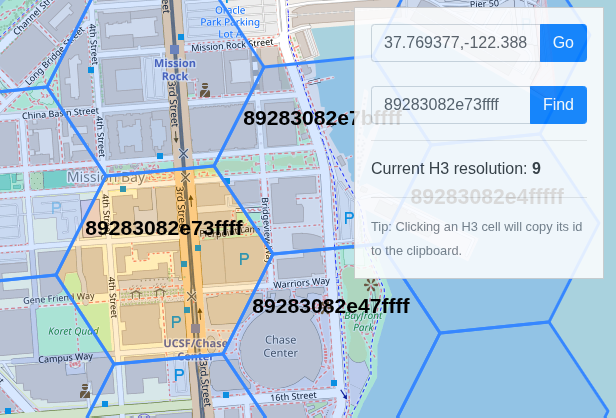Click the Go button
616x418 pixels.
pyautogui.click(x=563, y=43)
